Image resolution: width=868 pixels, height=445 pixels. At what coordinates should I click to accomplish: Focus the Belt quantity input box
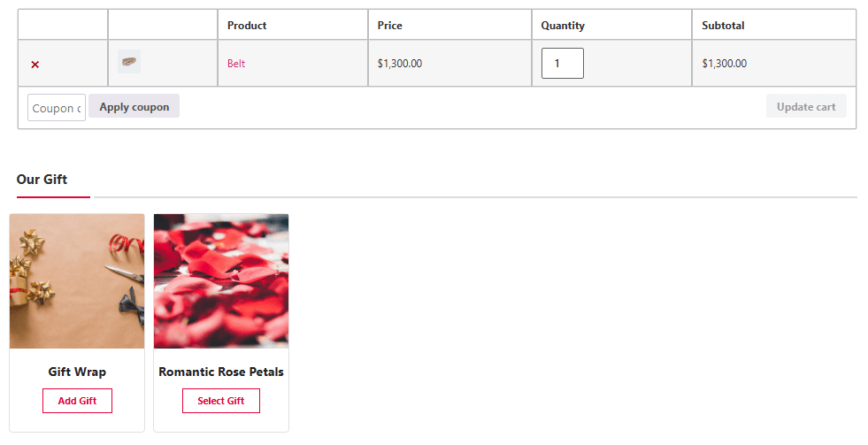(562, 64)
